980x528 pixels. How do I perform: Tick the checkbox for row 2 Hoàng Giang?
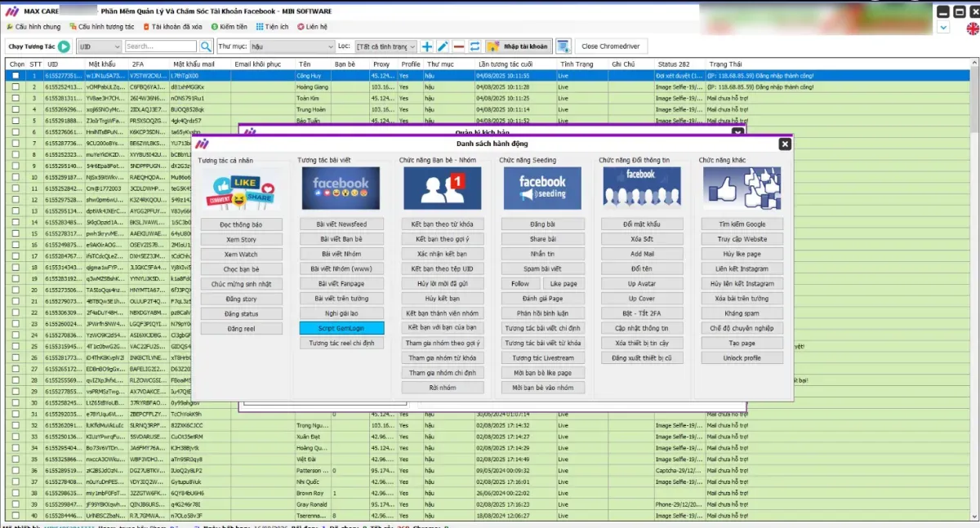[x=15, y=87]
